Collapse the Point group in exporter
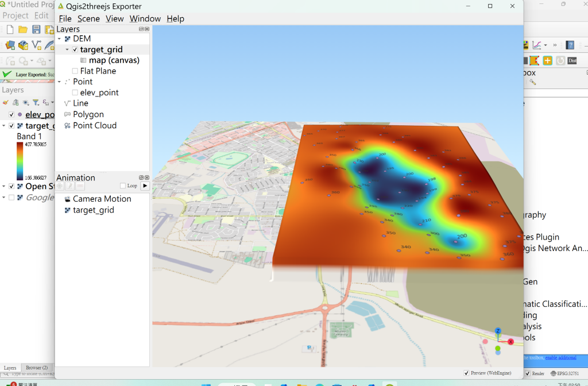The width and height of the screenshot is (588, 386). point(59,82)
